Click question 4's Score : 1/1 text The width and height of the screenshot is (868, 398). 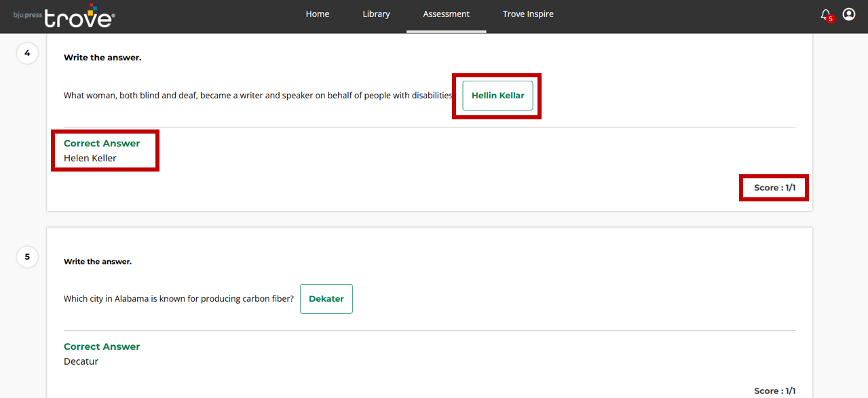tap(774, 188)
